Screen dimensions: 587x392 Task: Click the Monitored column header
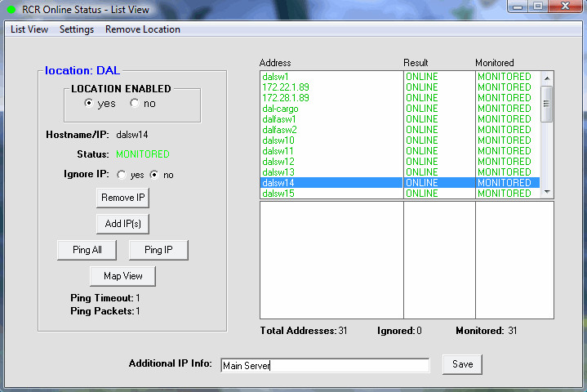495,63
